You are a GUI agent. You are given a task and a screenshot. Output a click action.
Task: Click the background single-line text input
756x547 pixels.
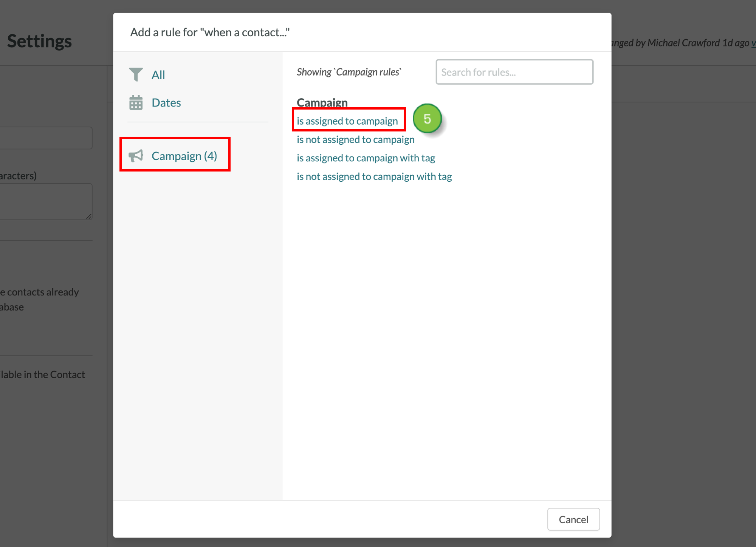tap(45, 138)
